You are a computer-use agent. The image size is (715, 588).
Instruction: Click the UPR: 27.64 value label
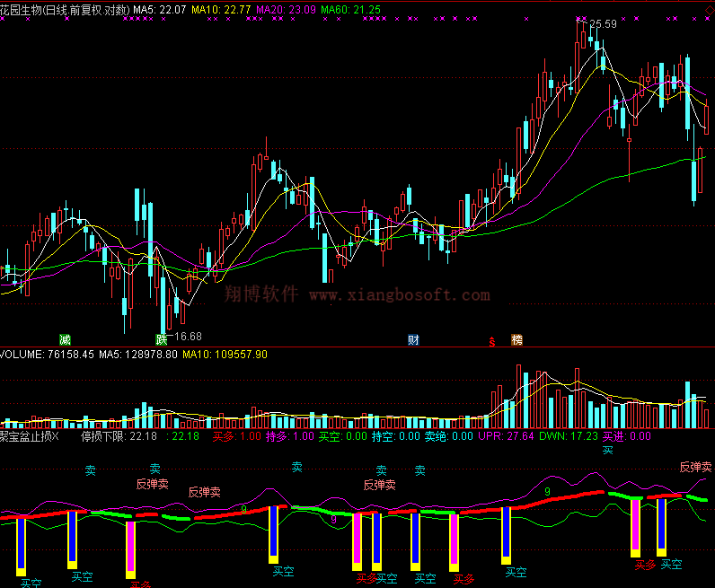click(506, 436)
